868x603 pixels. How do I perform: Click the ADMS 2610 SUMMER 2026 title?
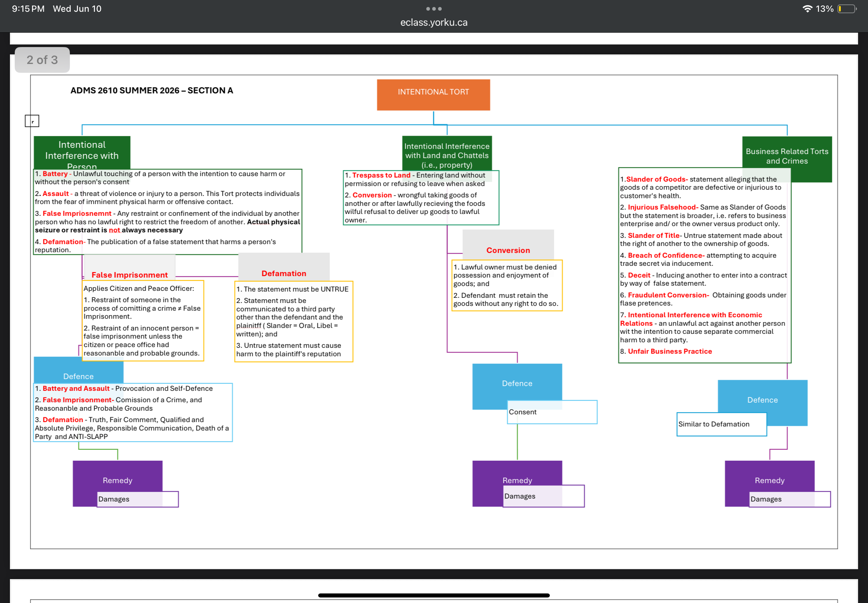tap(152, 90)
